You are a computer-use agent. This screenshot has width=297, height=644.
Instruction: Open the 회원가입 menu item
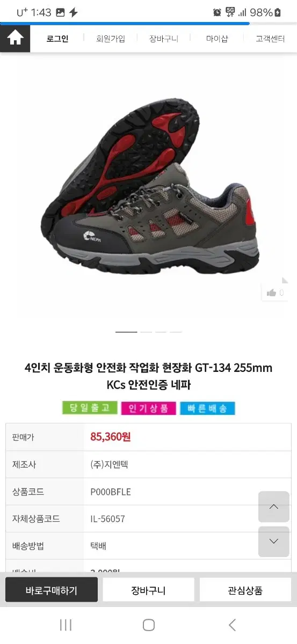(x=111, y=39)
